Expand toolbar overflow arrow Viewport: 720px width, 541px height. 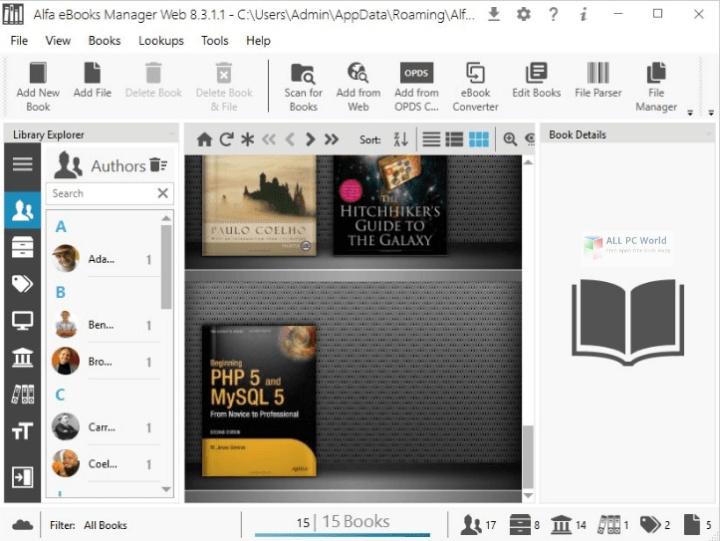(690, 113)
